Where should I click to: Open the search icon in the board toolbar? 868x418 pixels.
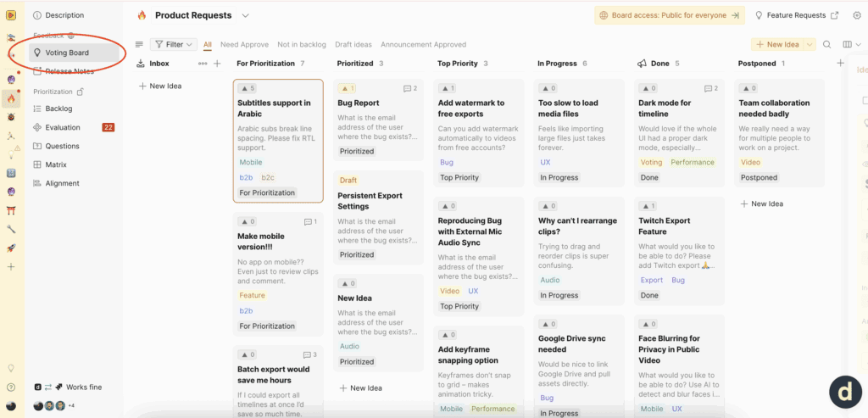point(827,44)
